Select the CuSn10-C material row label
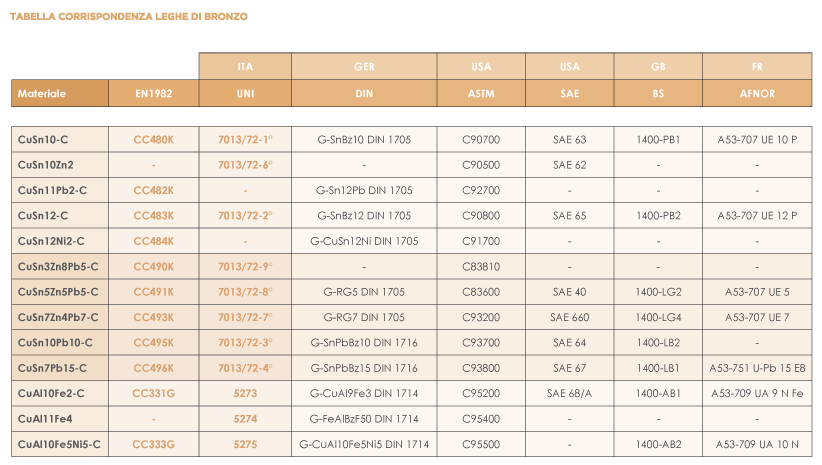This screenshot has height=465, width=822. pyautogui.click(x=60, y=139)
